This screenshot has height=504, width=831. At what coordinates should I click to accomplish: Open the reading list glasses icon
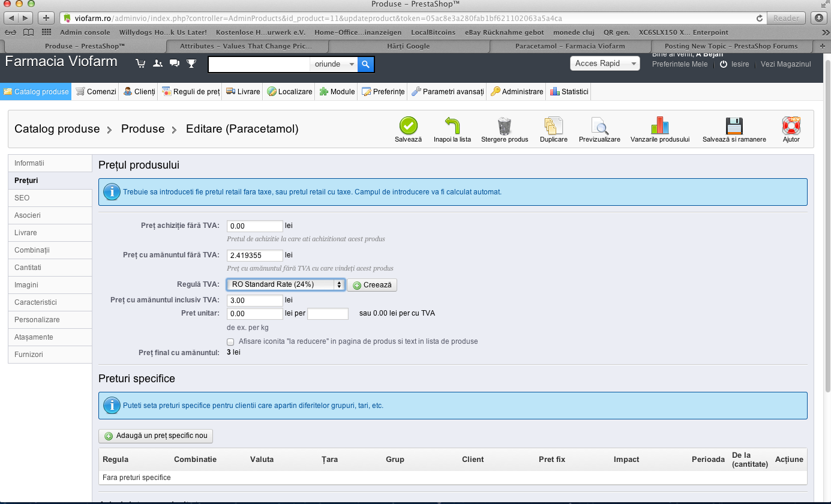pyautogui.click(x=10, y=32)
